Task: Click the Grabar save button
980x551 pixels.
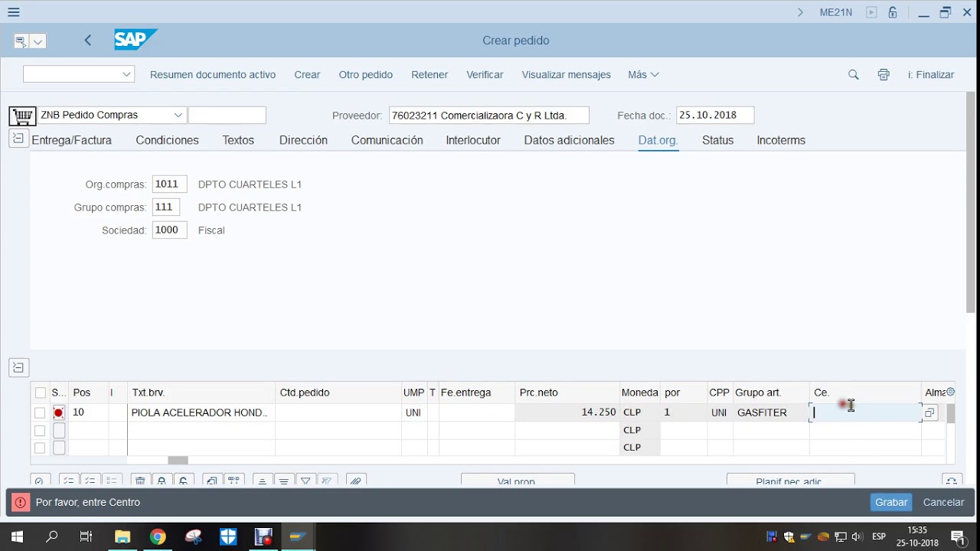Action: pyautogui.click(x=891, y=502)
